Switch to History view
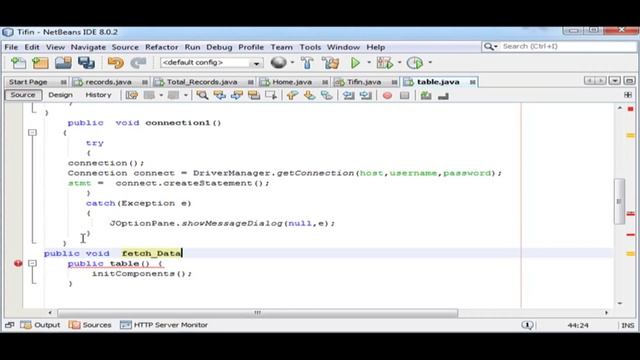The height and width of the screenshot is (360, 640). coord(98,95)
